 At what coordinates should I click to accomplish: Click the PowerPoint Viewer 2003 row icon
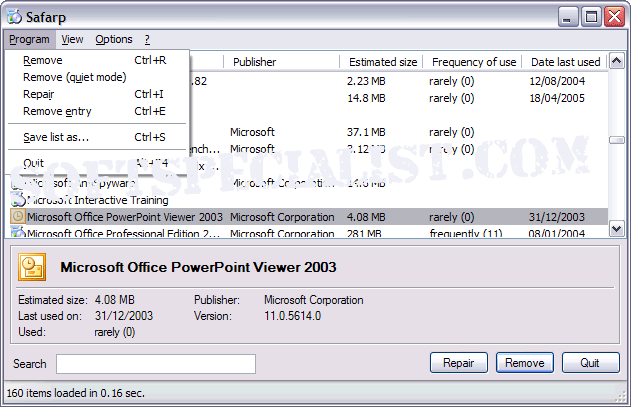(x=18, y=217)
